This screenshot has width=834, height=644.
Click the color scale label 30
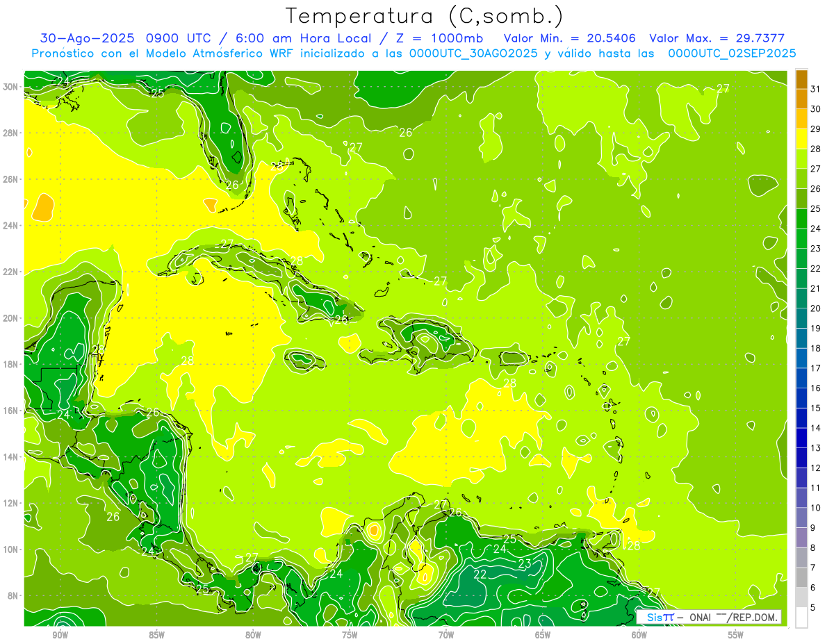[816, 109]
